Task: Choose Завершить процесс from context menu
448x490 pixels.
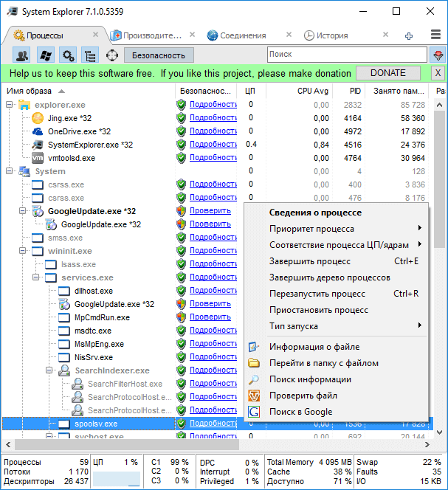Action: click(336, 261)
